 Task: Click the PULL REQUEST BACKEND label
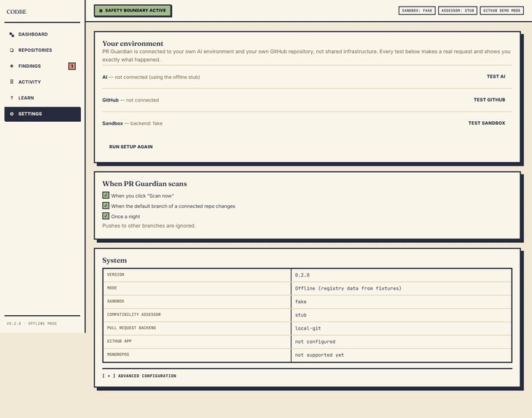click(131, 328)
